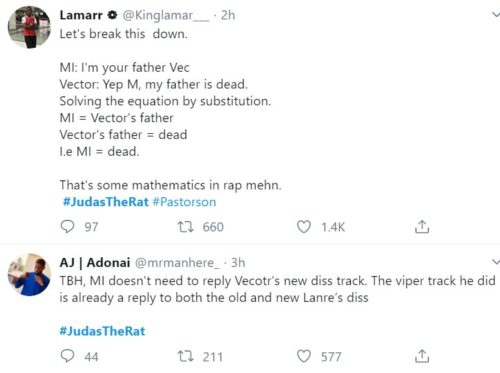Like Lamarr's tweet with heart icon

point(304,227)
